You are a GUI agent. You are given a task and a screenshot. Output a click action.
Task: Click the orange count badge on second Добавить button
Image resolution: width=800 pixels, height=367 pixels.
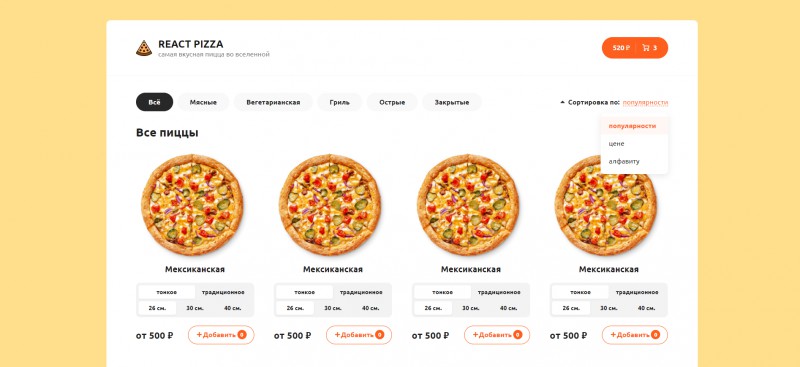pyautogui.click(x=380, y=335)
